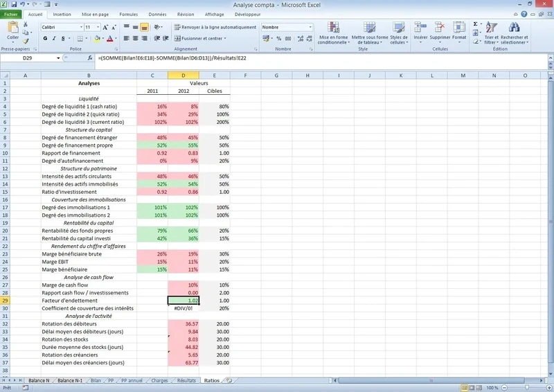Click the Excel help question mark icon
Screen dimensions: 554x392
pyautogui.click(x=524, y=14)
